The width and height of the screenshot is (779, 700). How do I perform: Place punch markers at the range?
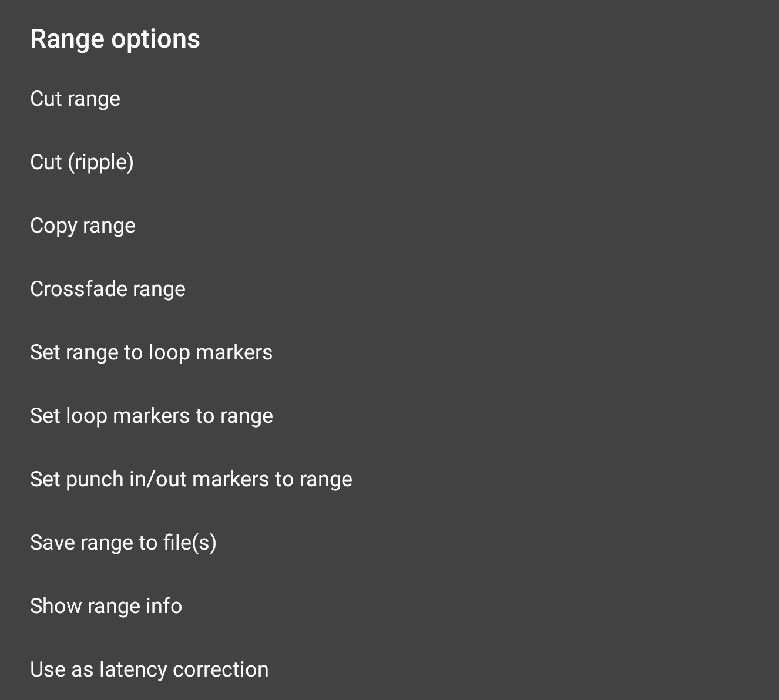tap(191, 479)
